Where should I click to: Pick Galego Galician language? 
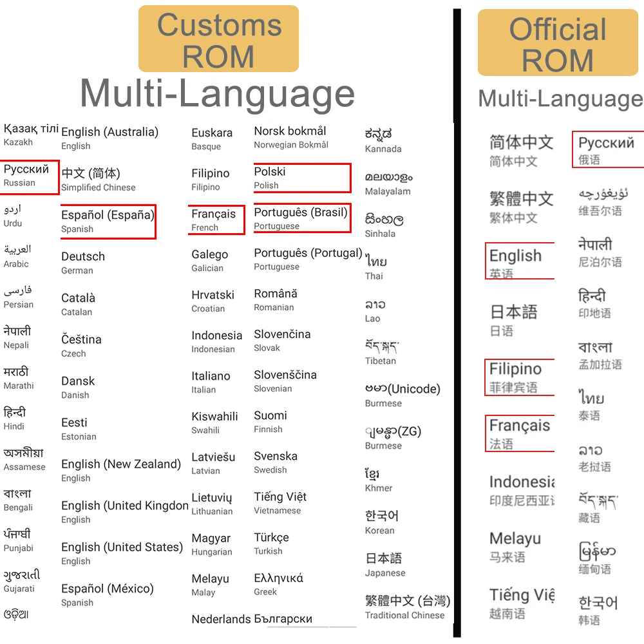coord(209,261)
